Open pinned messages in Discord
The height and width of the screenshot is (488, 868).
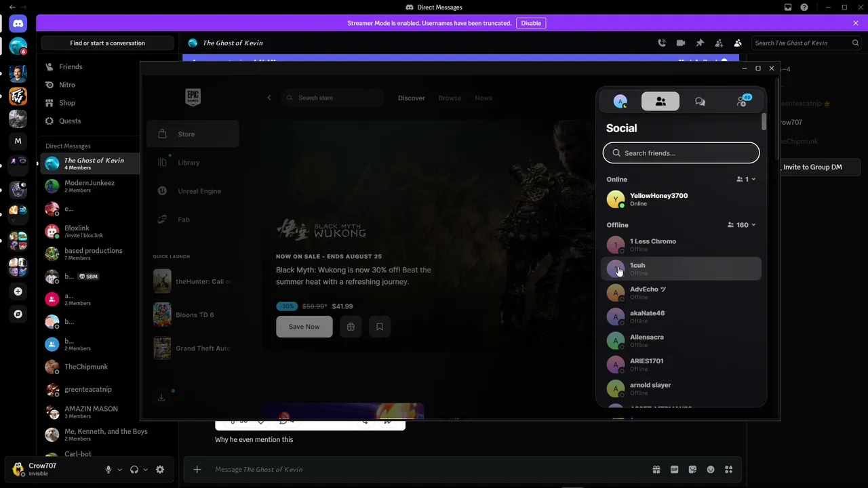700,43
